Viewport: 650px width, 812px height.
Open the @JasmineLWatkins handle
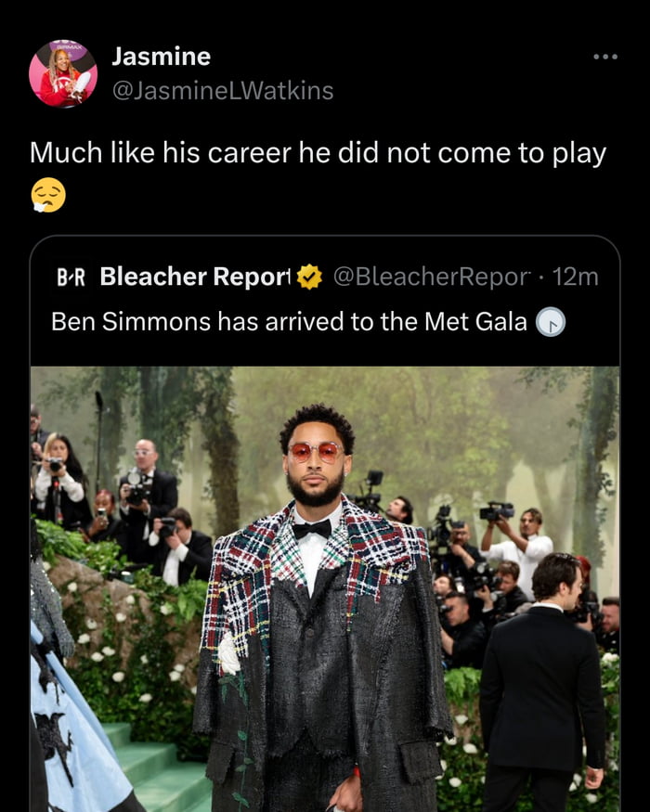[x=222, y=90]
